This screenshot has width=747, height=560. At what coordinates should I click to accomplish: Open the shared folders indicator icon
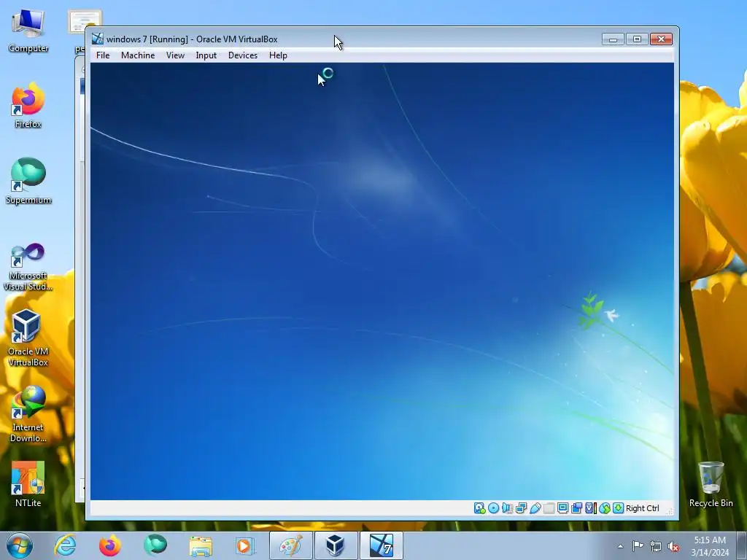(x=549, y=508)
